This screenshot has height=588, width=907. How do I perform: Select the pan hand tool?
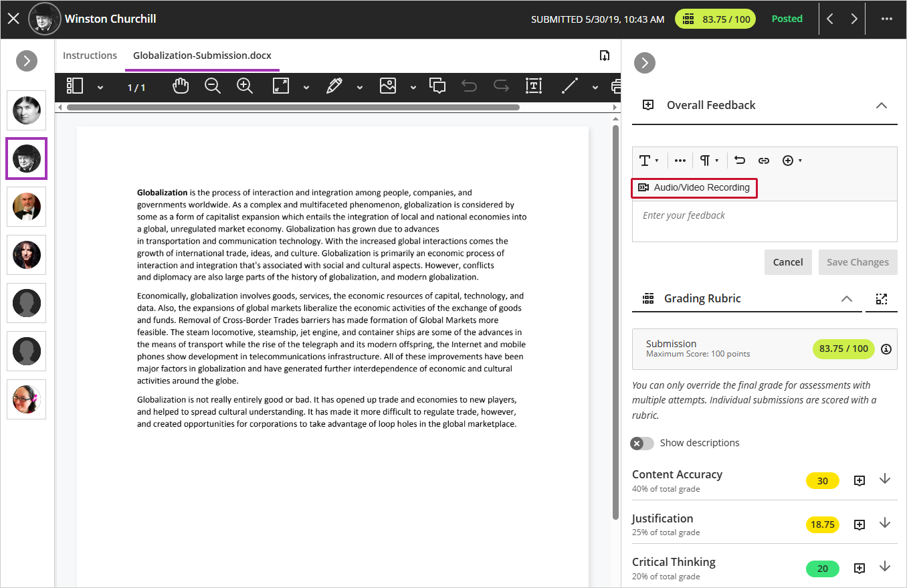point(181,86)
